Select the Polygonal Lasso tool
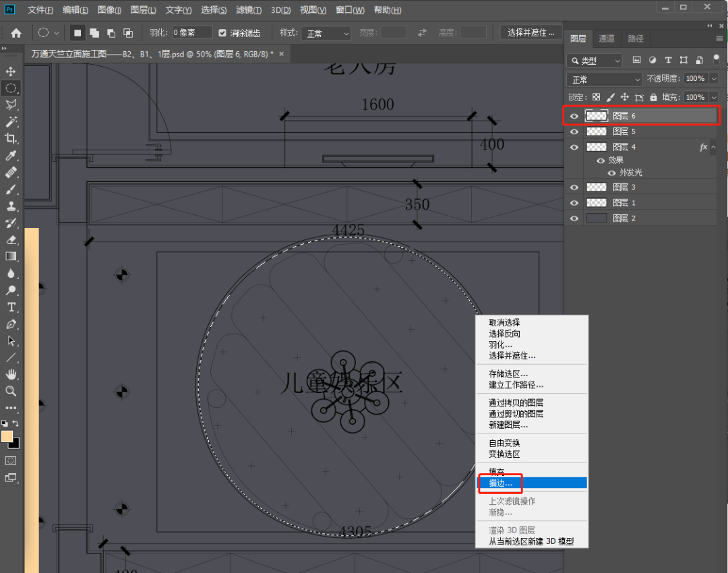Viewport: 728px width, 573px height. (11, 104)
